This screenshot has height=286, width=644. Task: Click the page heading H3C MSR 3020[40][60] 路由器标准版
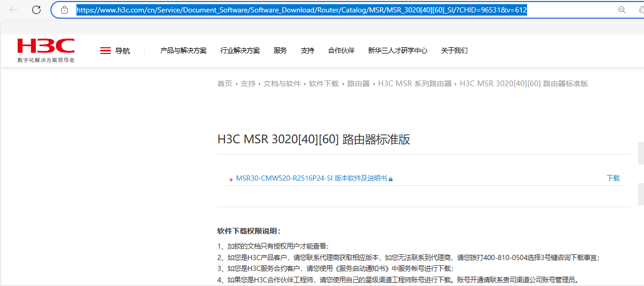pos(313,140)
